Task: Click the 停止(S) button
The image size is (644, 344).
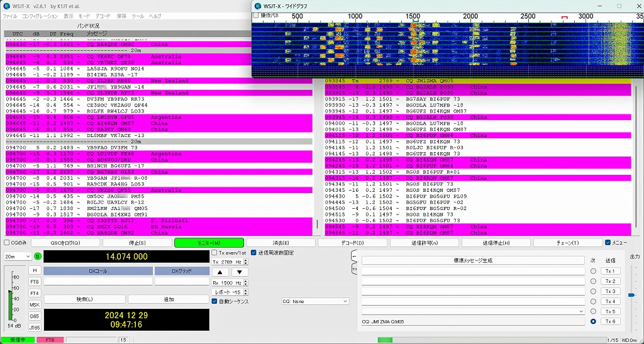Action: (137, 243)
